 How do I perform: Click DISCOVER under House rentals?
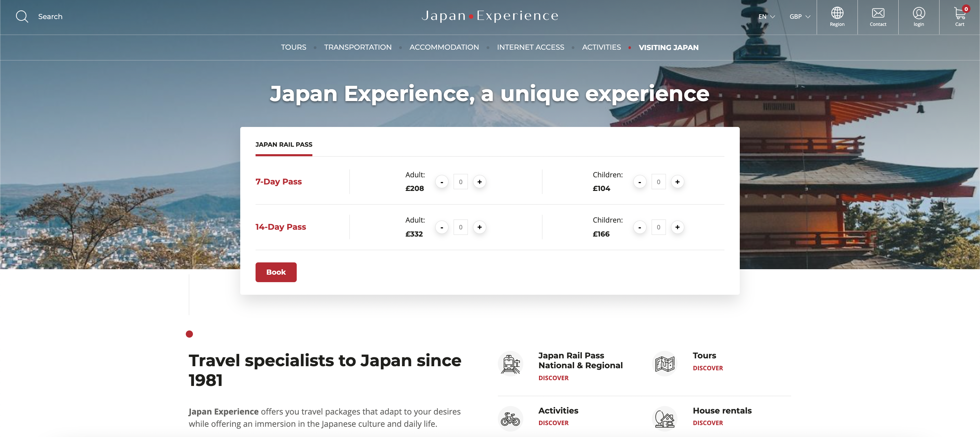pos(708,423)
